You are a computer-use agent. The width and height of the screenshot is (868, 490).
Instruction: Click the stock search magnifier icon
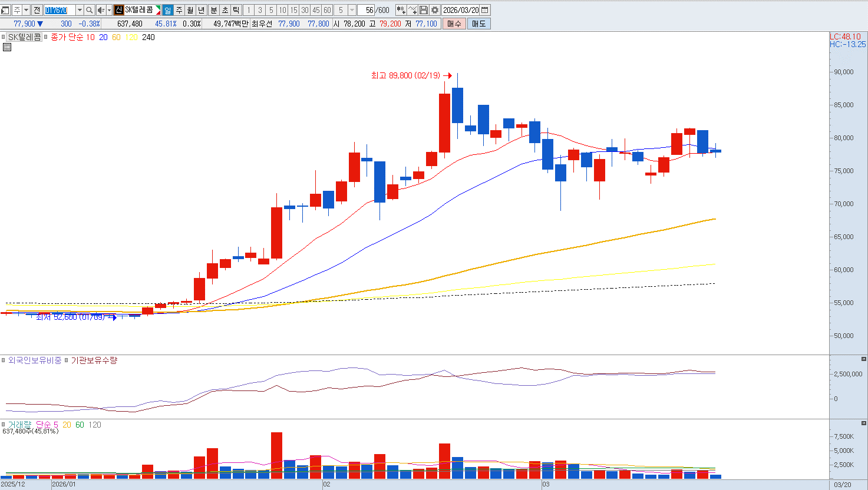89,10
